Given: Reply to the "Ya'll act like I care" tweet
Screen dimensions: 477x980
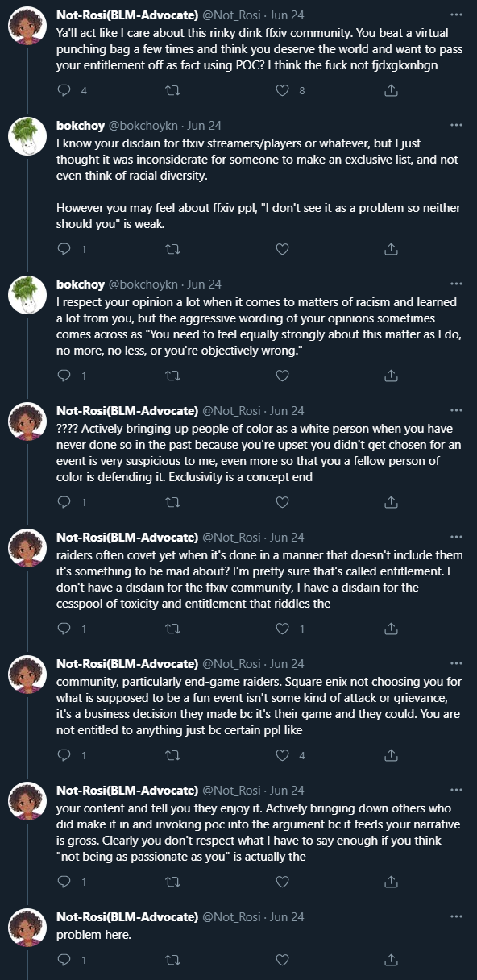Looking at the screenshot, I should [65, 91].
